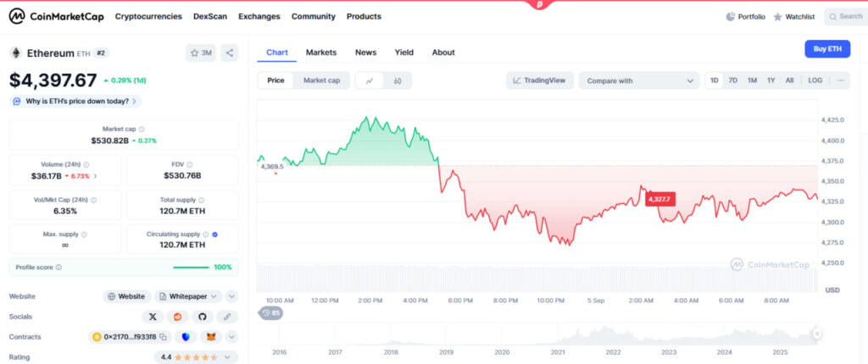This screenshot has height=364, width=868.
Task: Switch to the About tab
Action: (x=443, y=52)
